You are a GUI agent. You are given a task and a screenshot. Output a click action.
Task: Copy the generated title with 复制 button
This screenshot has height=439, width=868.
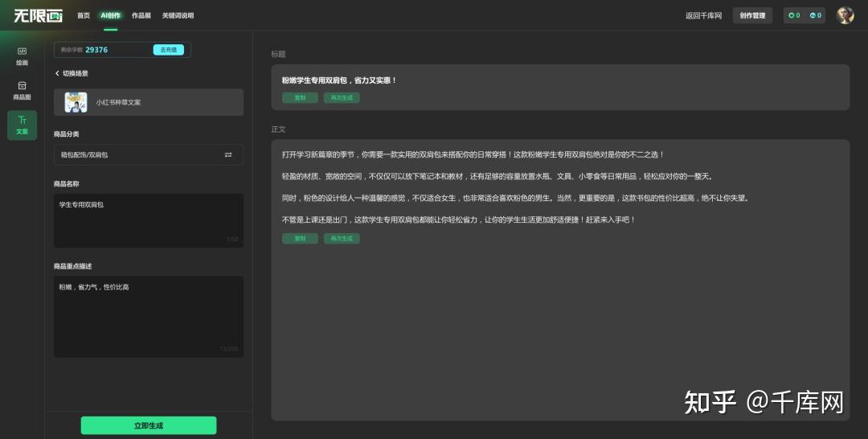click(x=300, y=97)
